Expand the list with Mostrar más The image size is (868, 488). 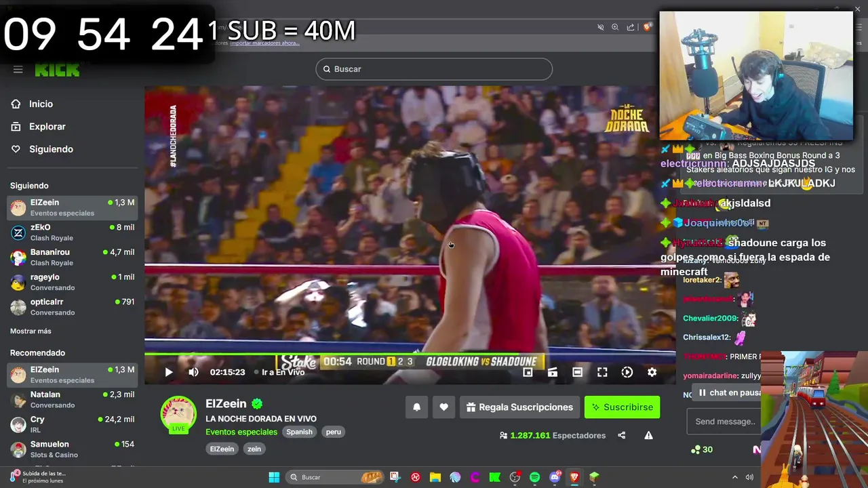click(31, 331)
